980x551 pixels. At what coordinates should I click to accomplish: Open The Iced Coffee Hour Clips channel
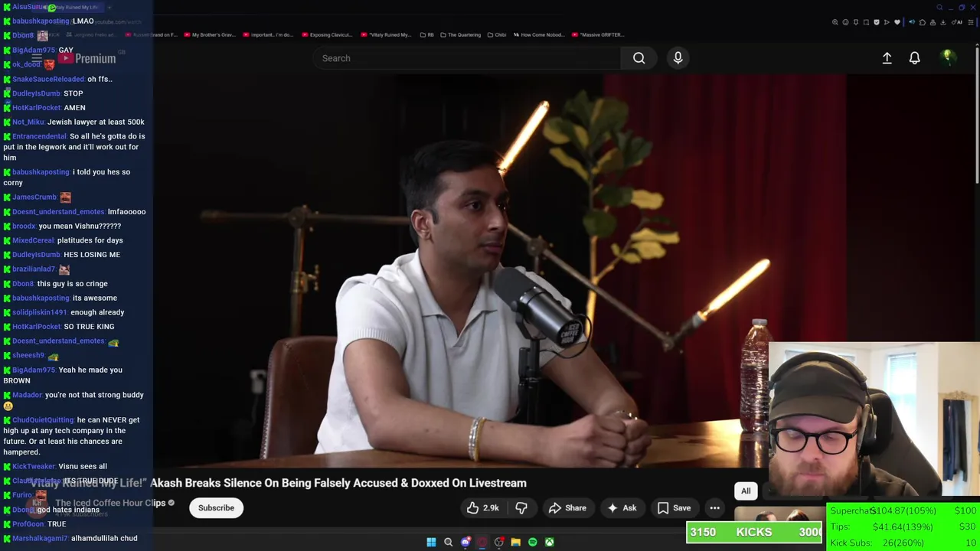[109, 503]
